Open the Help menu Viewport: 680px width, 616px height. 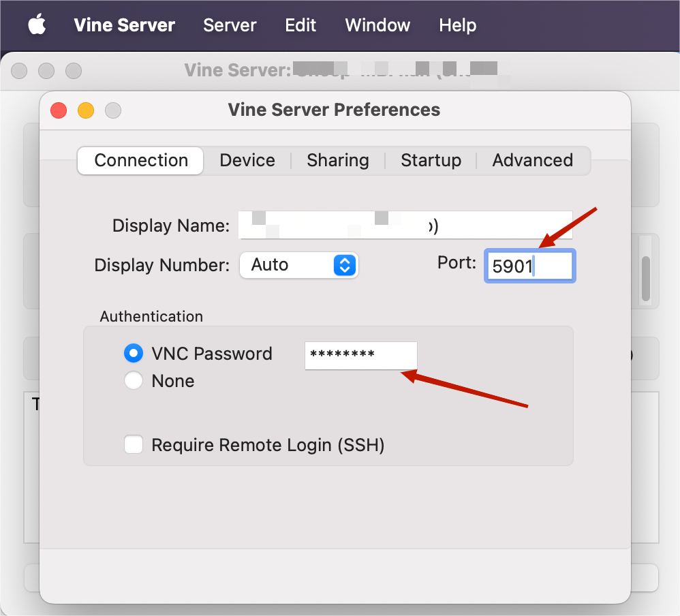(457, 25)
